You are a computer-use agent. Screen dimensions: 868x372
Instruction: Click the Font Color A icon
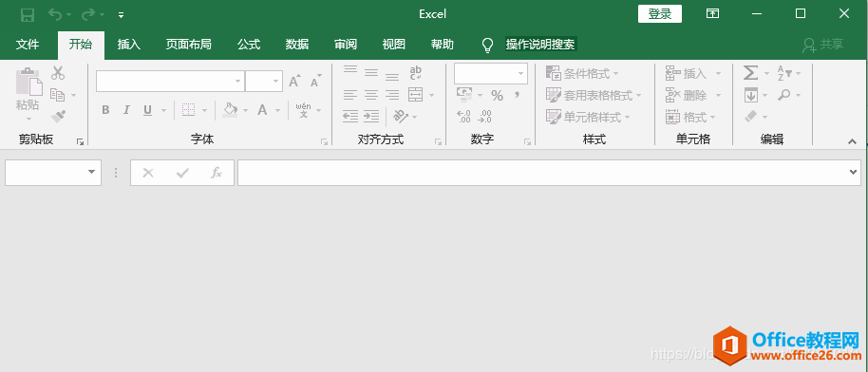pyautogui.click(x=262, y=110)
